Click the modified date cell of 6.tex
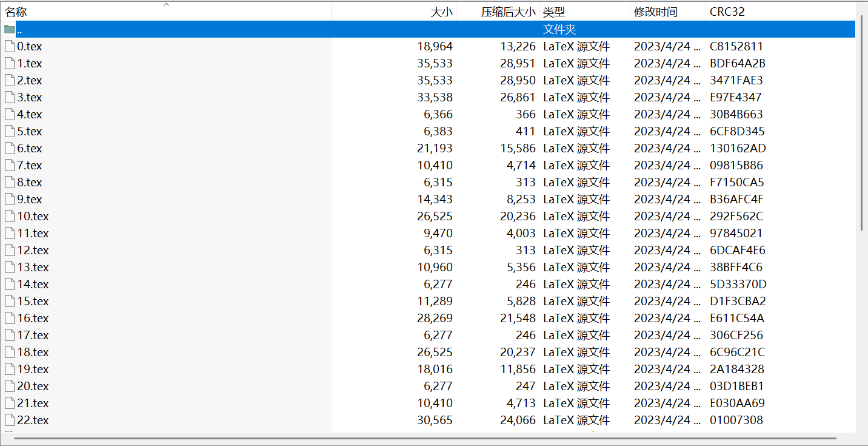 [x=669, y=148]
